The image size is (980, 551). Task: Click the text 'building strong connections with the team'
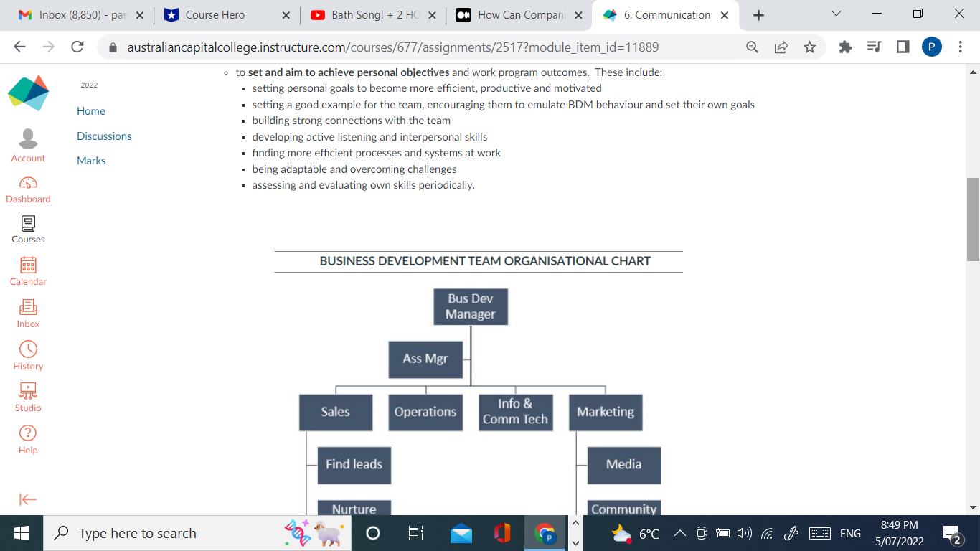coord(352,121)
